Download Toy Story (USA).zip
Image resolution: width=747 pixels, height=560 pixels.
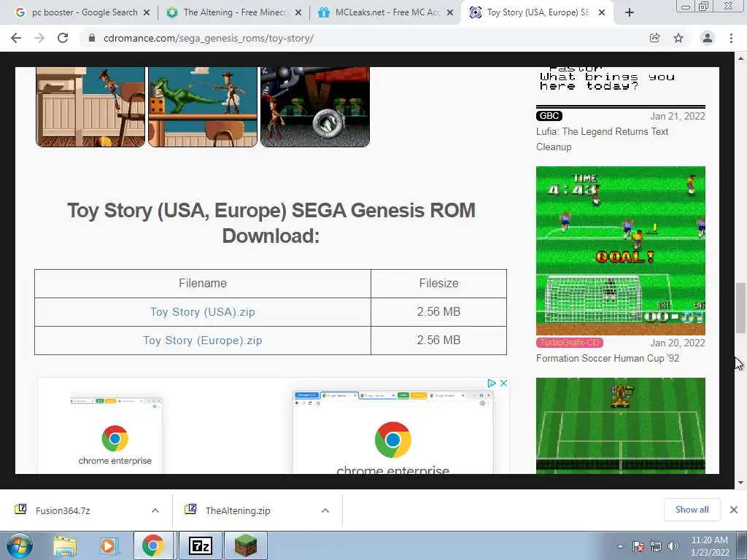[x=203, y=312]
